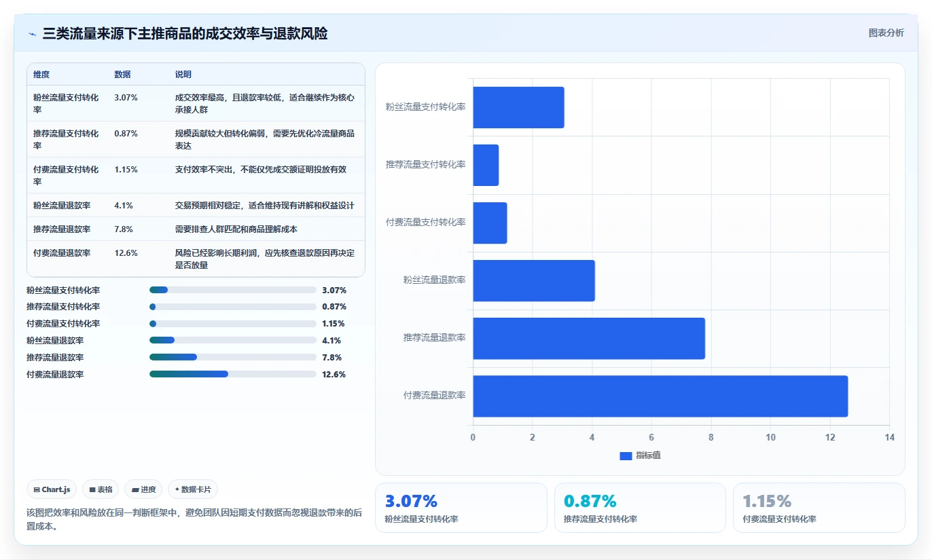The height and width of the screenshot is (560, 932).
Task: Click x-axis tick label 10
Action: coord(770,437)
